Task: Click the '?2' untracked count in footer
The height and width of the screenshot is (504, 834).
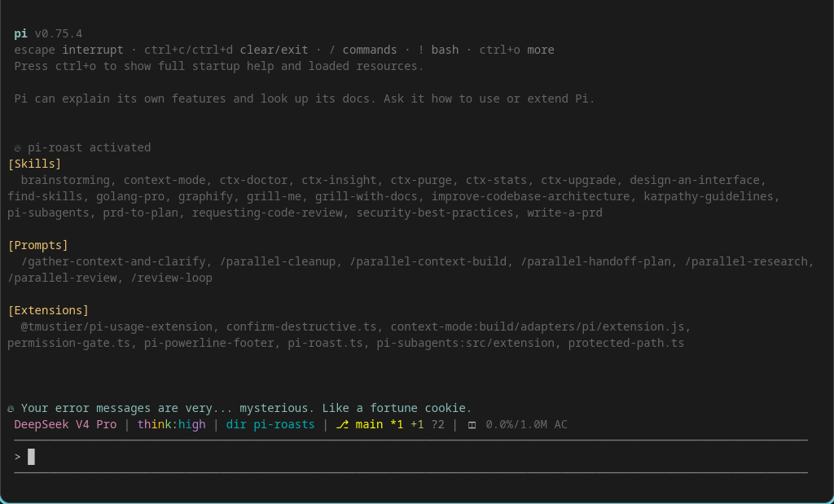Action: tap(437, 425)
